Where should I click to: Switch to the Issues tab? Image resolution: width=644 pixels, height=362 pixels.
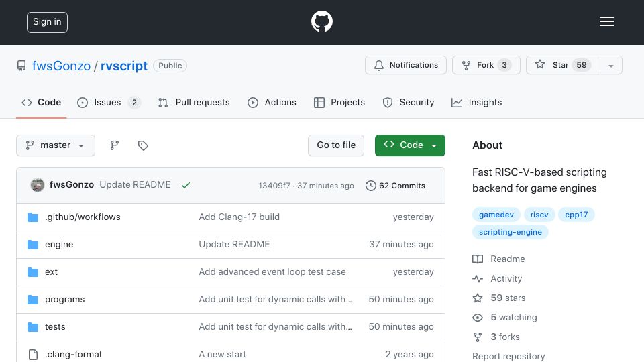109,102
